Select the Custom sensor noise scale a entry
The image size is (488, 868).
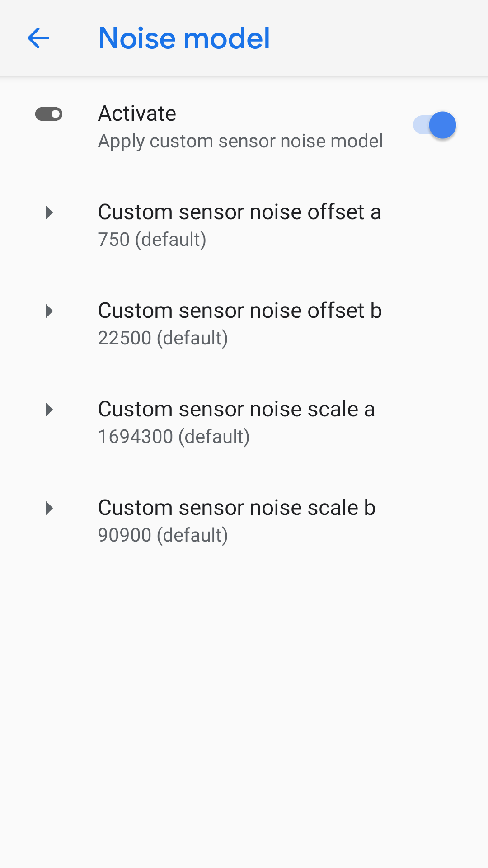[x=236, y=409]
